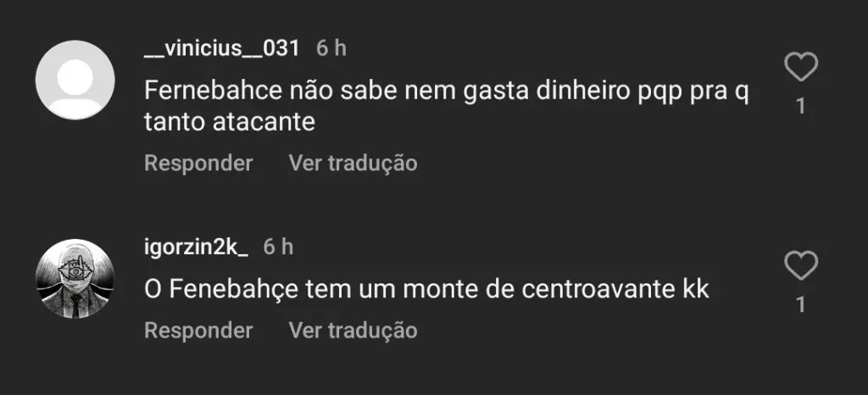Like the comment by __vinicius__031
Screen dimensions: 868x395
tap(801, 67)
